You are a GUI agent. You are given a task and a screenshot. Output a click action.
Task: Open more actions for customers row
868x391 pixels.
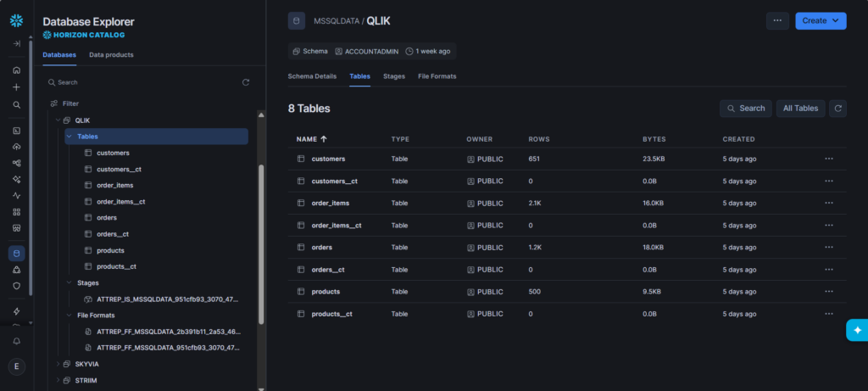[829, 159]
